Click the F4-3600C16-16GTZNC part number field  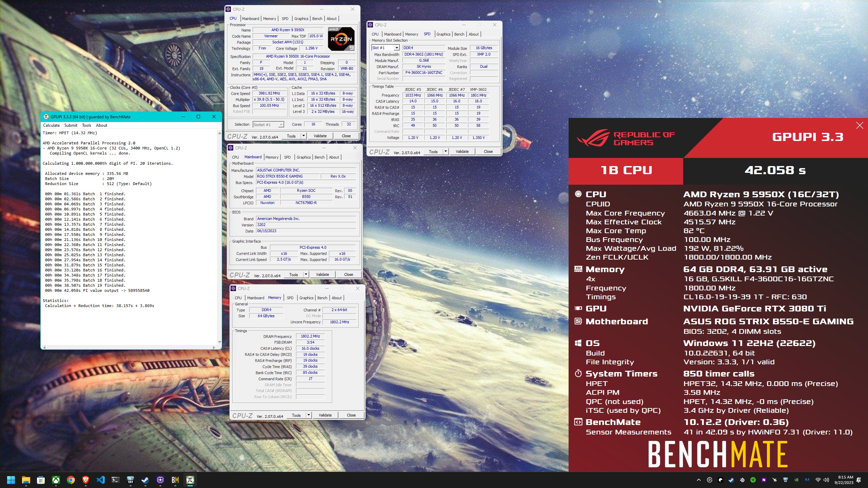pos(424,73)
